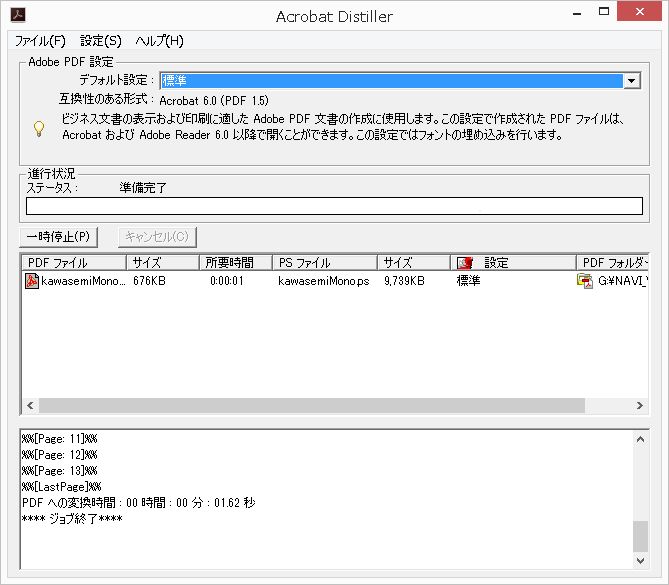Screen dimensions: 669x585
Task: Close the Acrobat Distiller window
Action: pyautogui.click(x=639, y=12)
